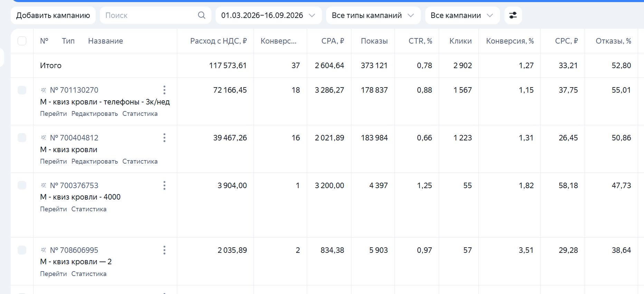Open three-dot menu for campaign 700404812
This screenshot has width=644, height=294.
pos(164,138)
